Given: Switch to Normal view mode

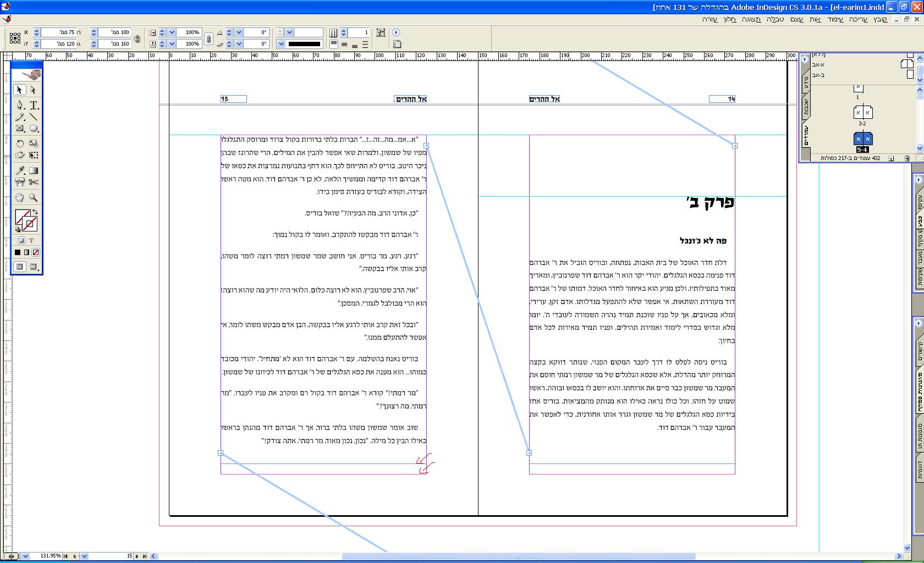Looking at the screenshot, I should coord(20,267).
